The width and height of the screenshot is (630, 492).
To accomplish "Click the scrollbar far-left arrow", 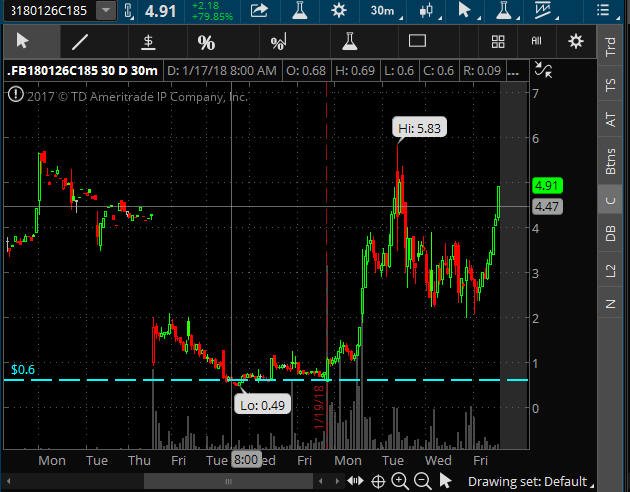I will [x=8, y=481].
